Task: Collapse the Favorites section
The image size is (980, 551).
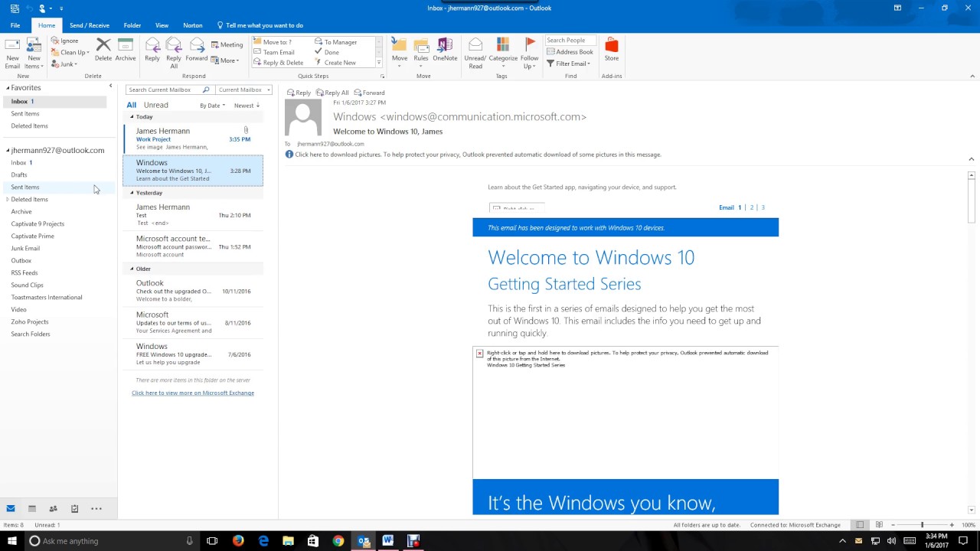Action: coord(8,88)
